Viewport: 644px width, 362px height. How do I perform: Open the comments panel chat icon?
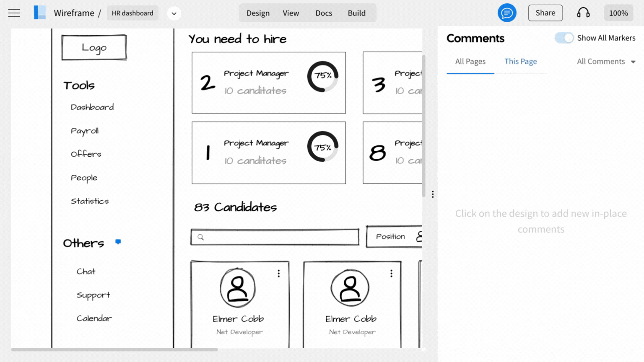506,13
